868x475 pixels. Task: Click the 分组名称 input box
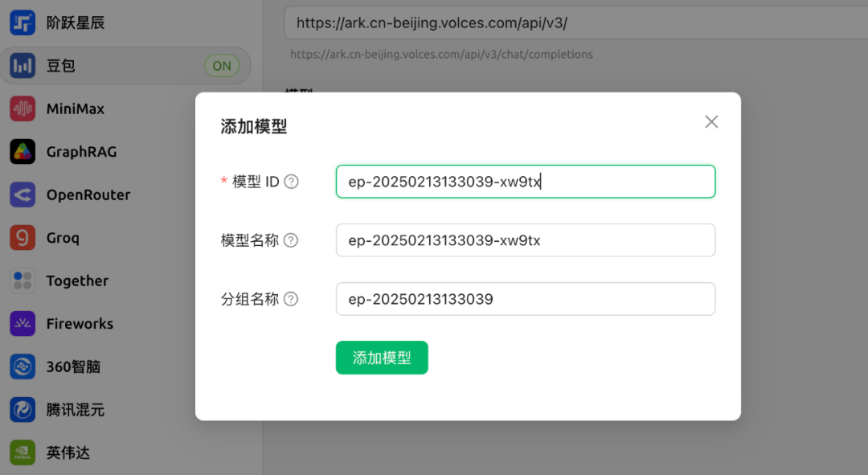(525, 299)
